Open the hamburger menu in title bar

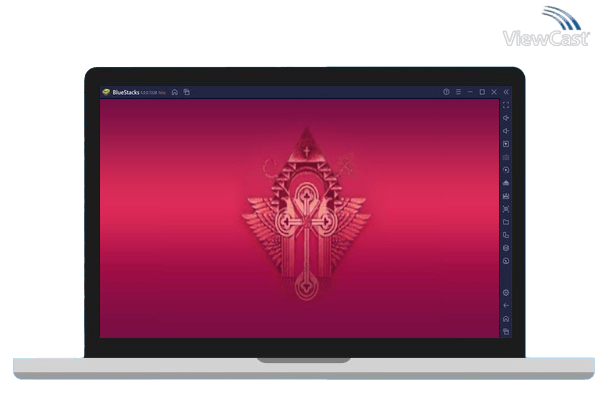(x=458, y=92)
